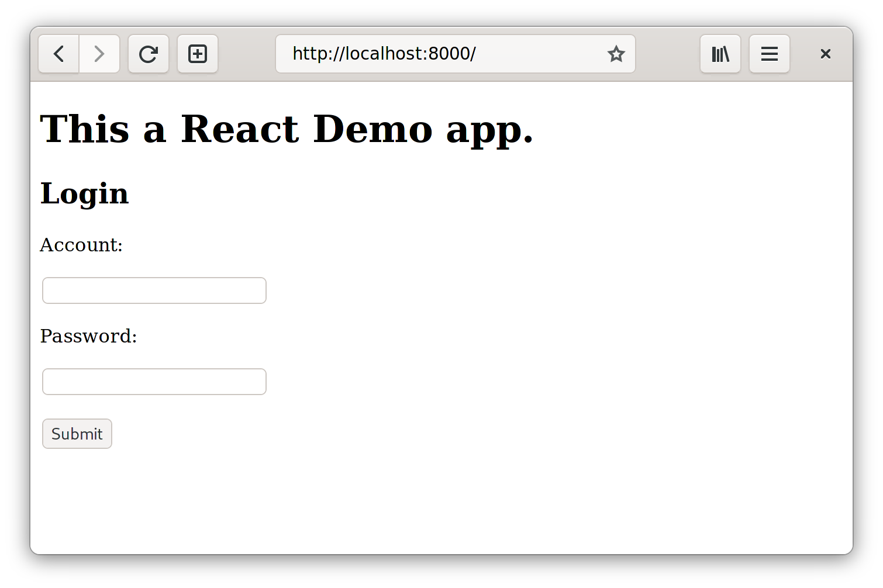Focus the localhost:8000 address bar
883x588 pixels.
click(x=439, y=54)
